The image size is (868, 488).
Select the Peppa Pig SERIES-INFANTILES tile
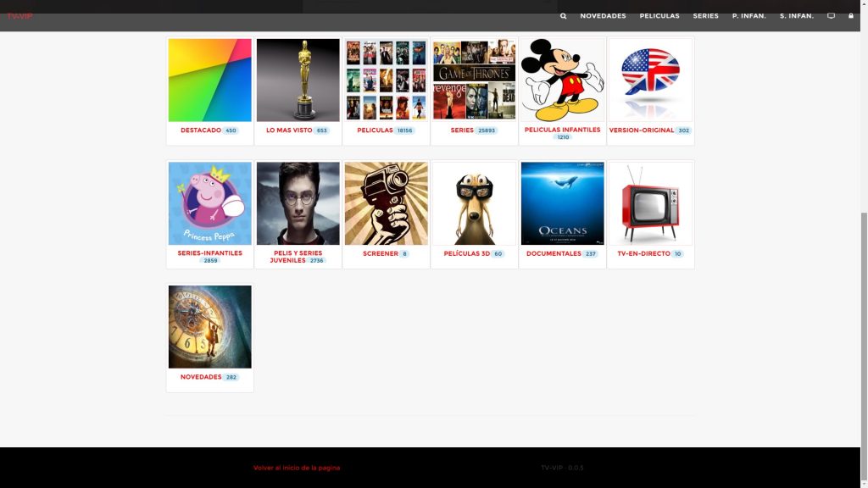click(209, 202)
